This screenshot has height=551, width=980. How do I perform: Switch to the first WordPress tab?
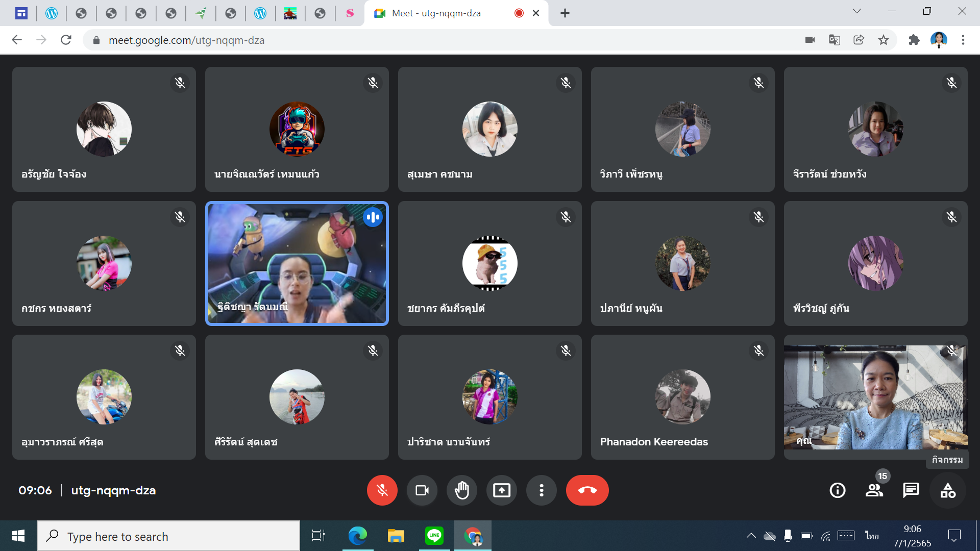[x=52, y=13]
